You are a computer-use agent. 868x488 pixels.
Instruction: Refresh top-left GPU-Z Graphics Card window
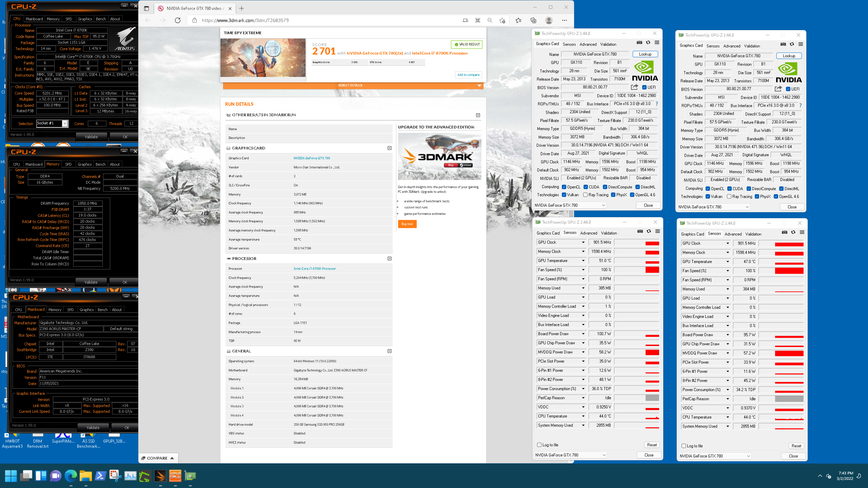(648, 43)
